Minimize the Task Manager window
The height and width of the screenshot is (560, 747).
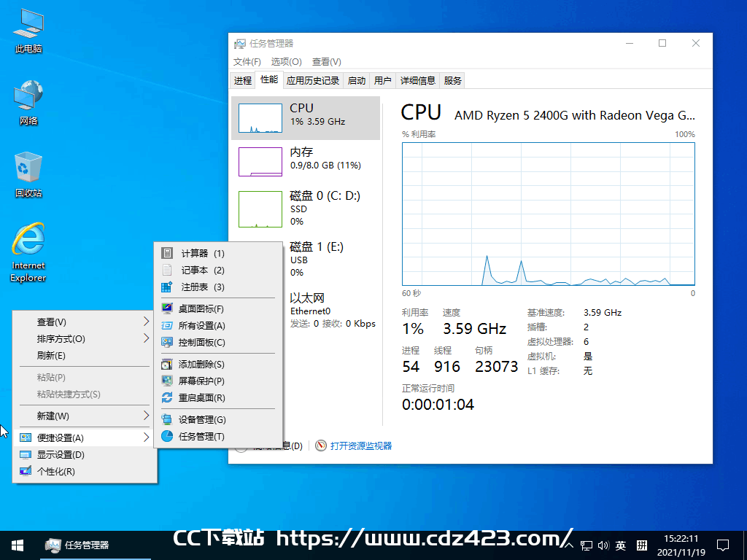(630, 43)
